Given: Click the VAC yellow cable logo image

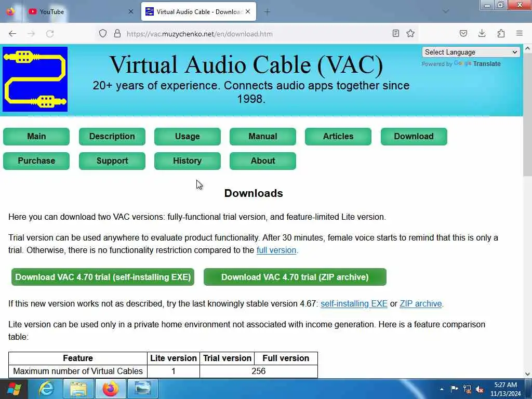Looking at the screenshot, I should pos(35,79).
